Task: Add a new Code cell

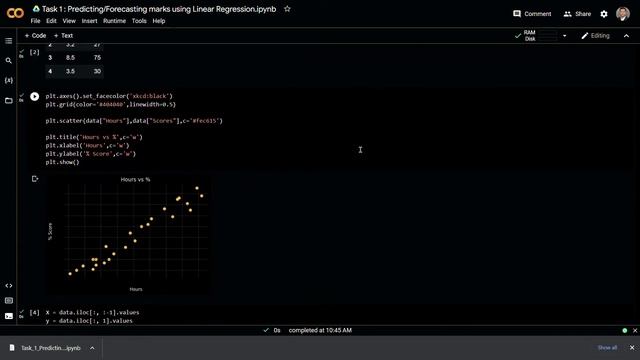Action: tap(35, 36)
